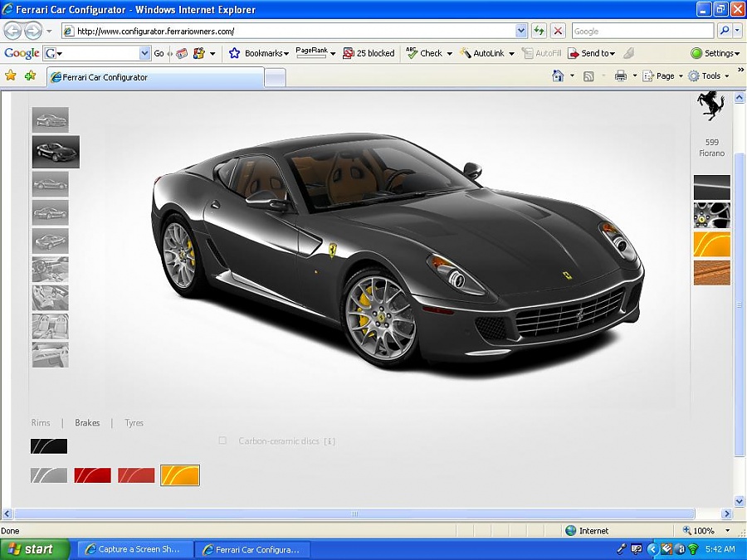This screenshot has height=560, width=747.
Task: Click the Print icon
Action: 621,75
